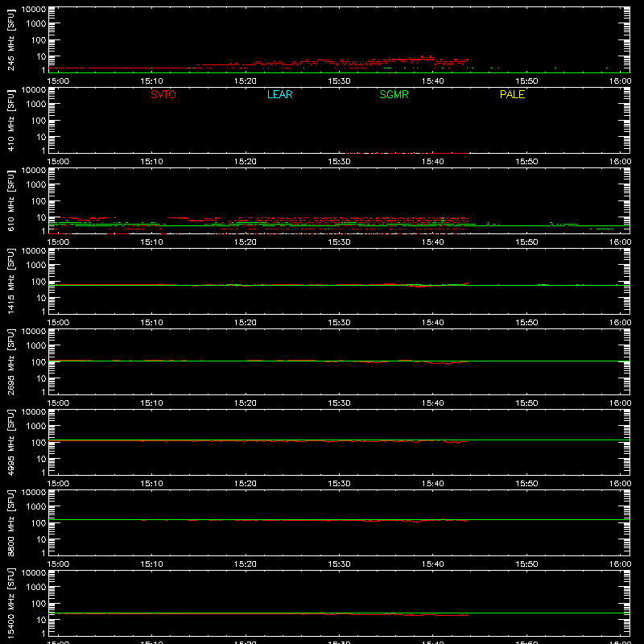644x644 pixels.
Task: Click the 1000 y-axis value in 8800 MHz panel
Action: click(x=36, y=506)
